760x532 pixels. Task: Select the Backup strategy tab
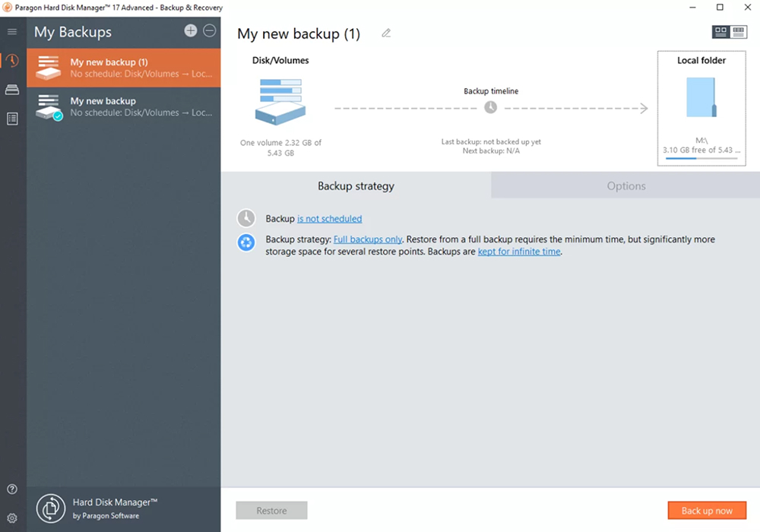(x=356, y=185)
